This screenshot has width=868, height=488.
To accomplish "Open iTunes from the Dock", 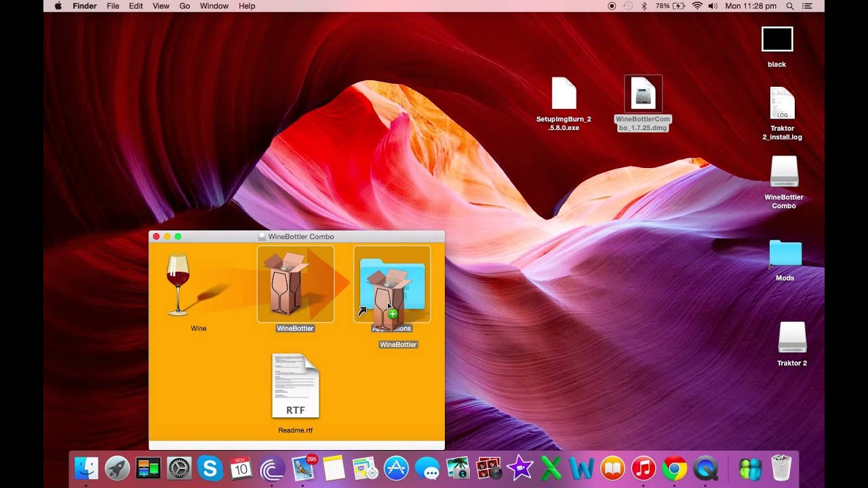I will 644,468.
